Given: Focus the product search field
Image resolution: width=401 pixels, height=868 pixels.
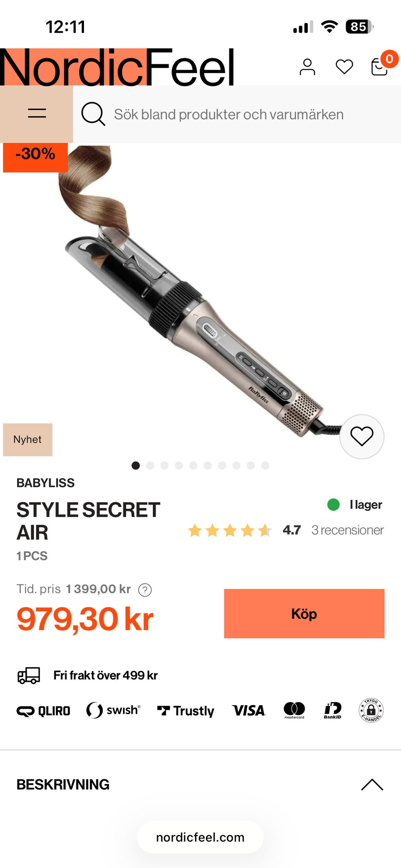Looking at the screenshot, I should tap(237, 114).
